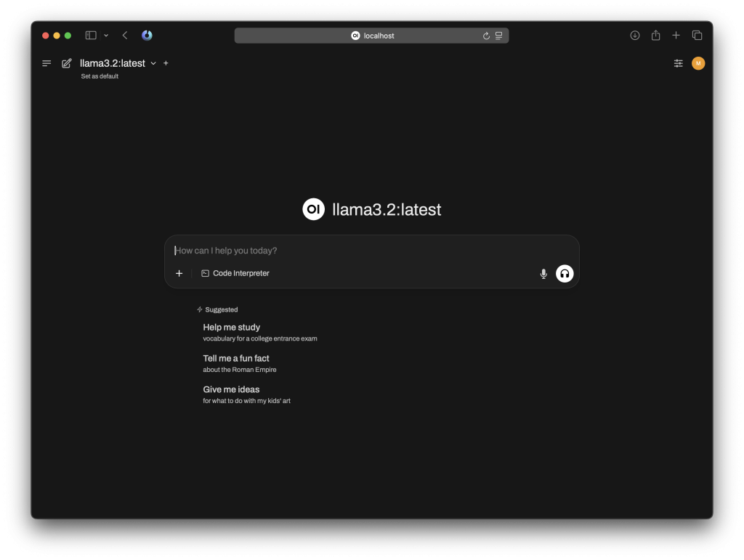Focus the 'How can I help you today?' input
Viewport: 744px width, 560px height.
coord(371,251)
